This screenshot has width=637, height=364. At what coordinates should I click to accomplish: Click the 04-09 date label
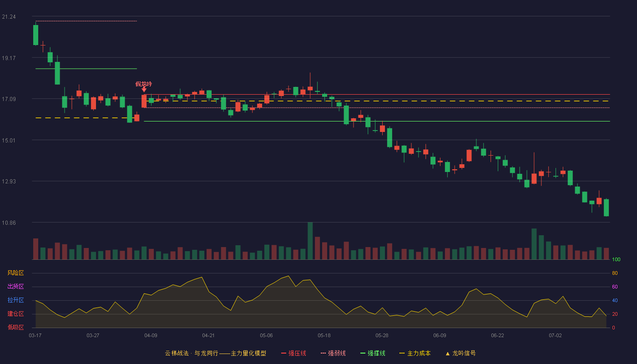pos(151,335)
